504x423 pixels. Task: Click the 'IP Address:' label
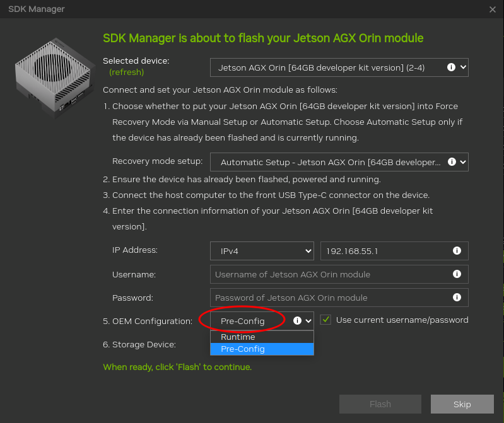[x=135, y=250]
